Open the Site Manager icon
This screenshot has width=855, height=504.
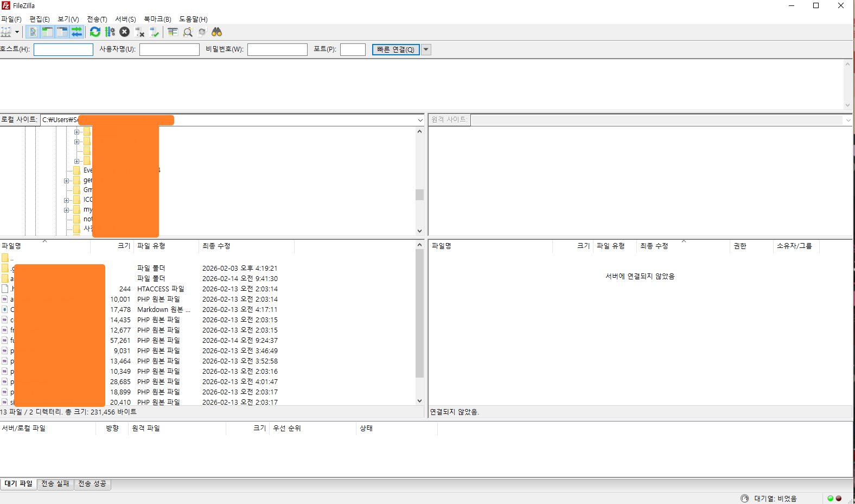pyautogui.click(x=6, y=32)
